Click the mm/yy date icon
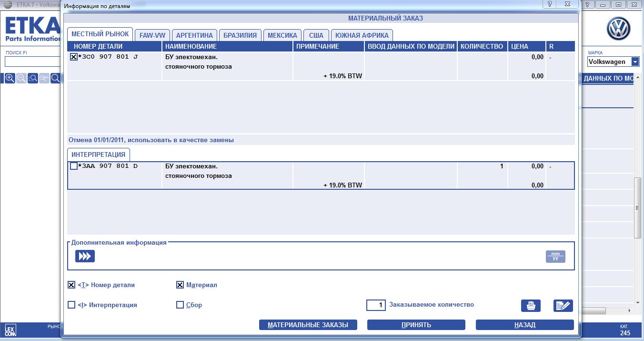 pyautogui.click(x=555, y=257)
